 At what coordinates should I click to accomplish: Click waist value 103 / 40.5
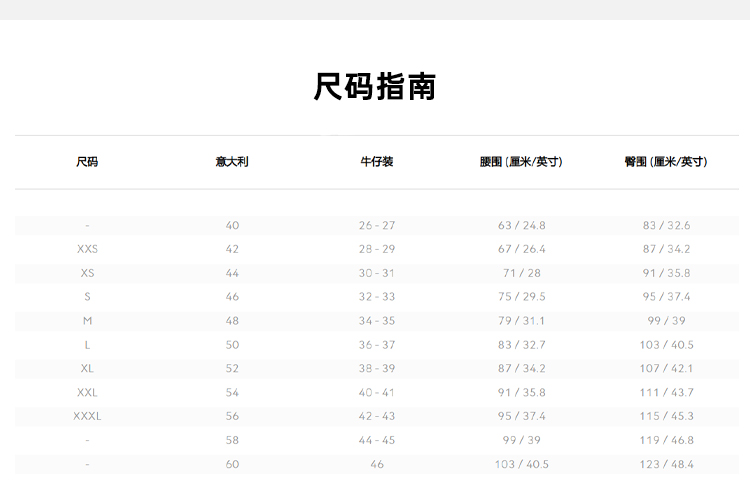tap(521, 464)
